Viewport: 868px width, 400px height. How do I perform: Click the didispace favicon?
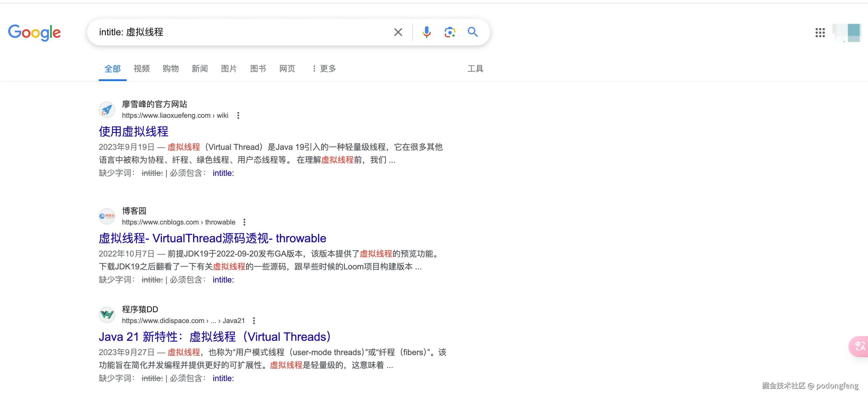pos(107,315)
